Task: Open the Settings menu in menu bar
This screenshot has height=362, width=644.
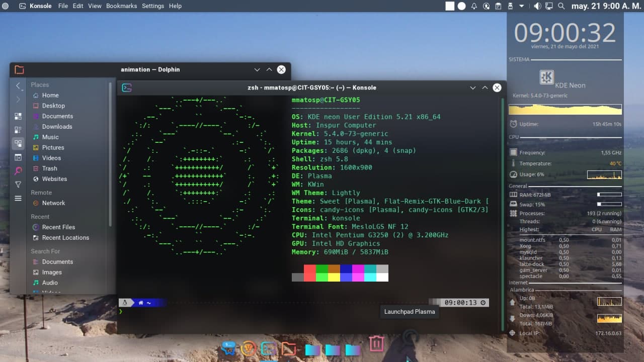Action: coord(152,6)
